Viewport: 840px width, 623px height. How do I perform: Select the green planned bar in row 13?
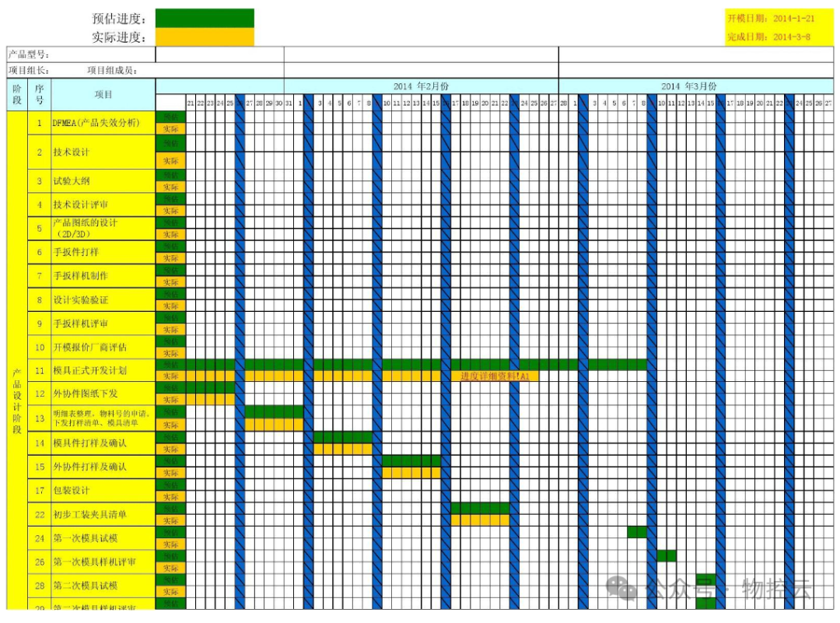click(275, 412)
